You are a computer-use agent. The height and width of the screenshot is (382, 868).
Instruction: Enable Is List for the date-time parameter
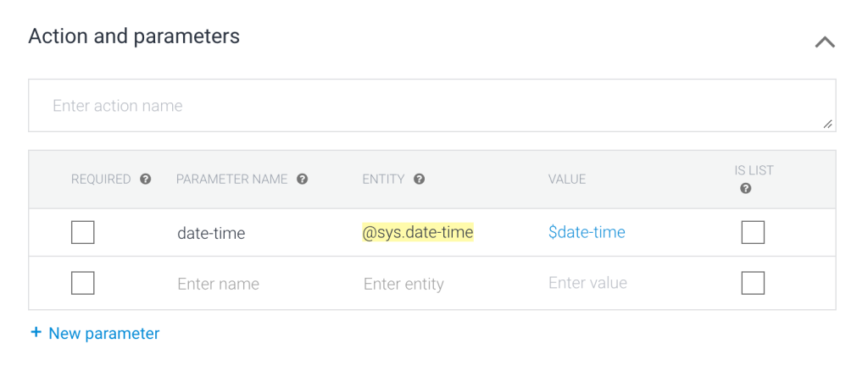pos(753,232)
